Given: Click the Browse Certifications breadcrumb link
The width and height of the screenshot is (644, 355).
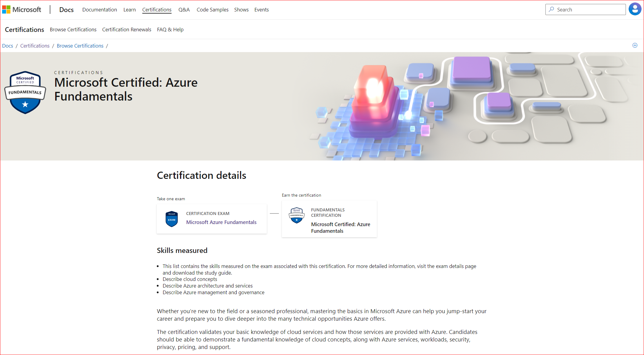Looking at the screenshot, I should pyautogui.click(x=80, y=46).
